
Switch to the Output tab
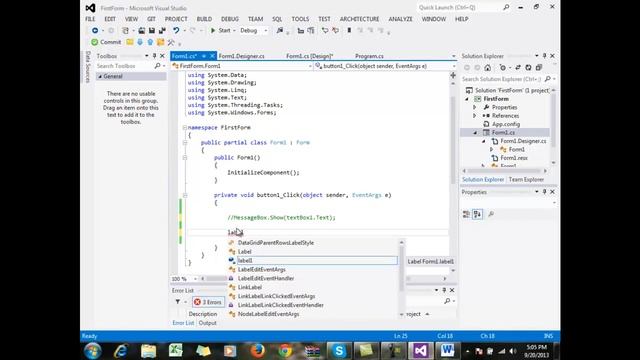207,323
